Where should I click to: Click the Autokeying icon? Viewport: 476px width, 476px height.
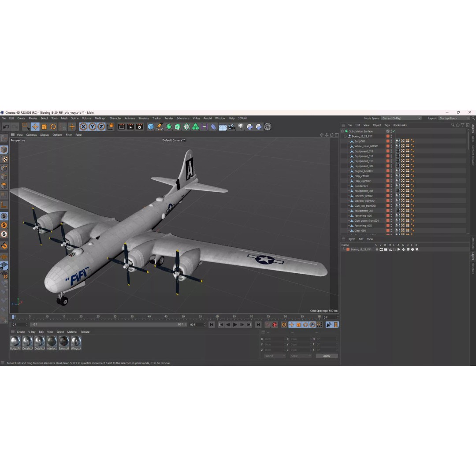tap(275, 325)
